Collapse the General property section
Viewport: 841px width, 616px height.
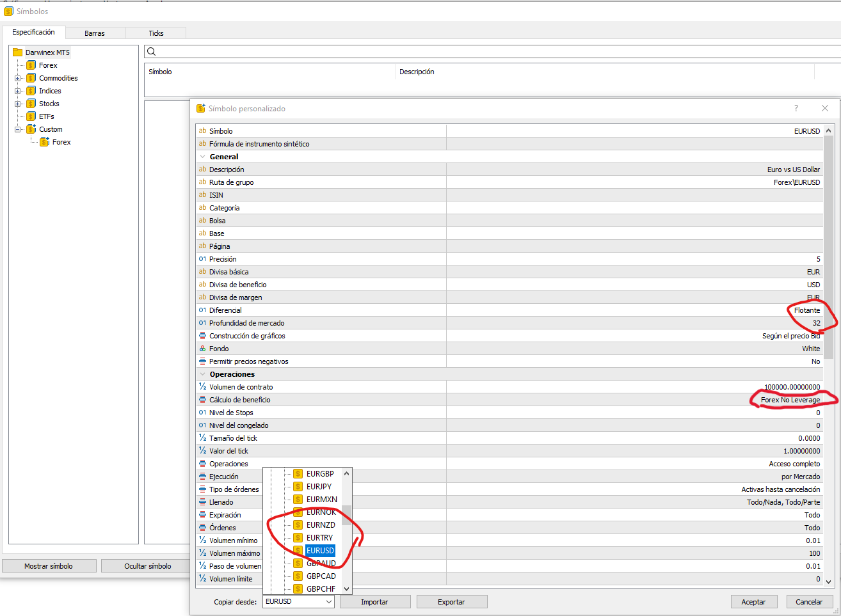[203, 157]
